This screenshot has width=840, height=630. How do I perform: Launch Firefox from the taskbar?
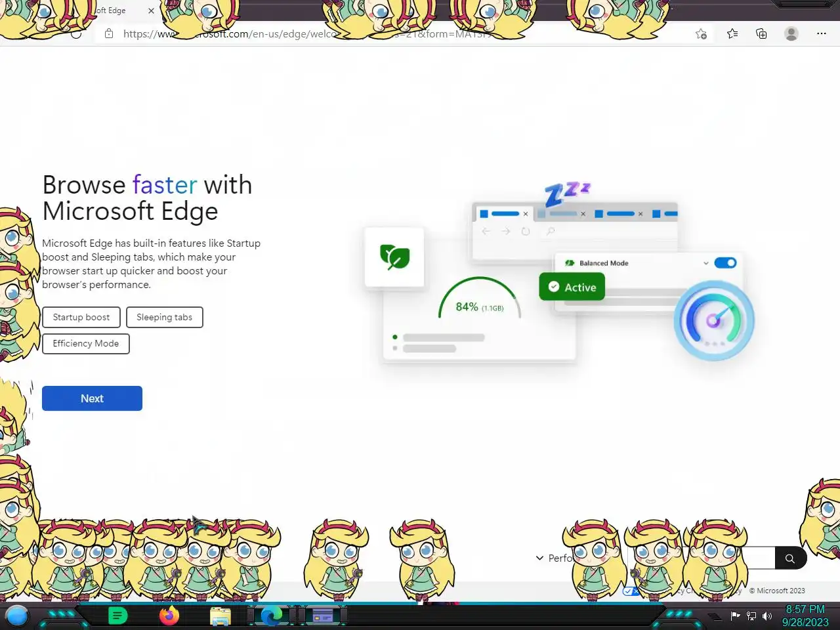(x=169, y=616)
